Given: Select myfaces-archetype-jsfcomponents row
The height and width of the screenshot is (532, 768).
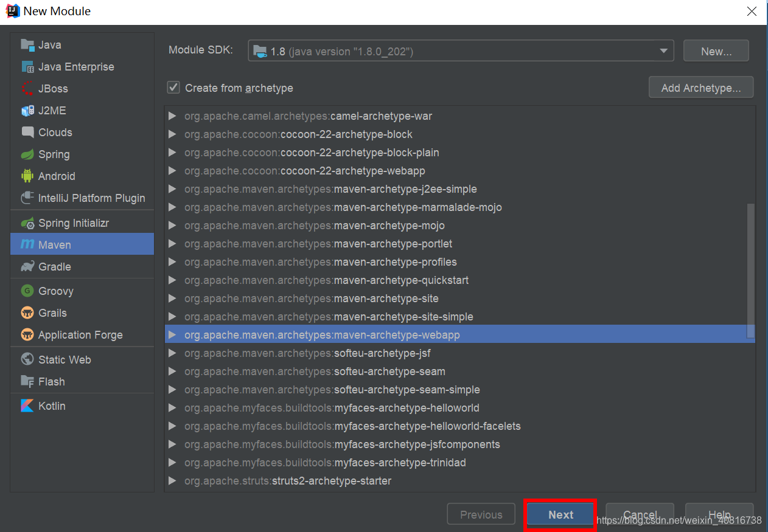Looking at the screenshot, I should [460, 444].
